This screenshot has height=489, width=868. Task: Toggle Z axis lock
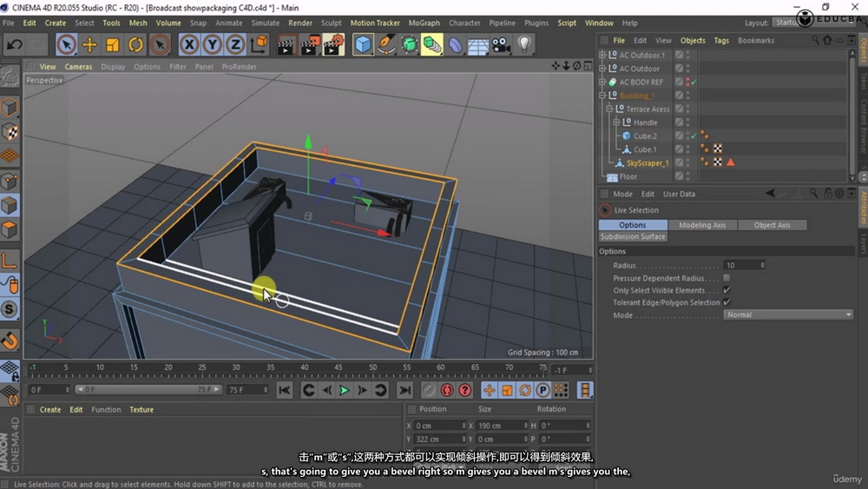coord(235,44)
